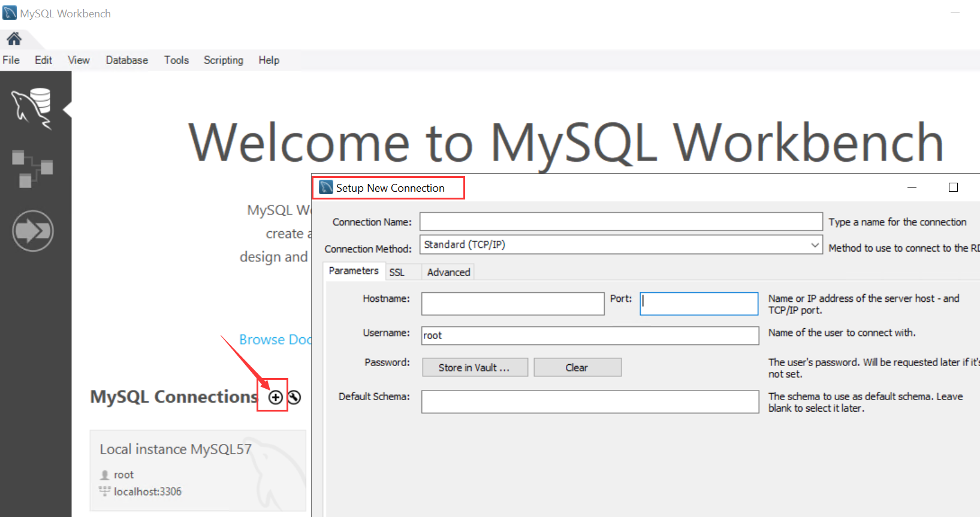The image size is (980, 517).
Task: Switch to the SSL tab
Action: coord(397,272)
